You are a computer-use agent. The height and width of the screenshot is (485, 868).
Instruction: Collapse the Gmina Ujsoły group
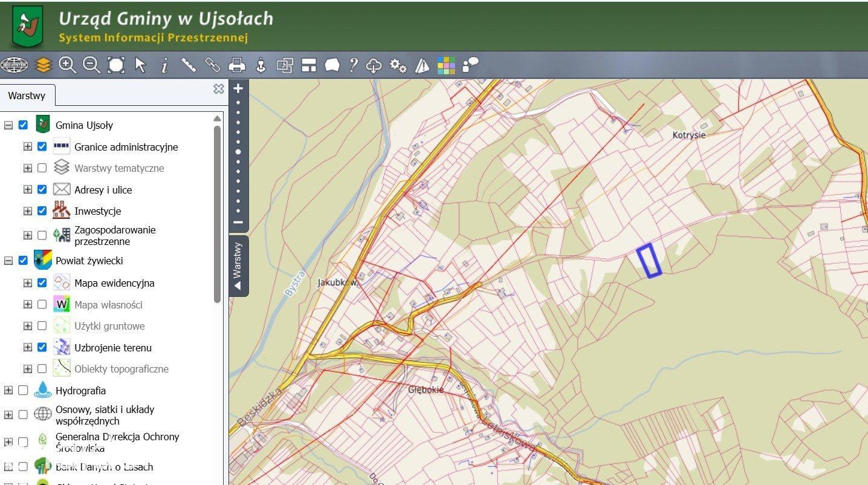tap(8, 125)
